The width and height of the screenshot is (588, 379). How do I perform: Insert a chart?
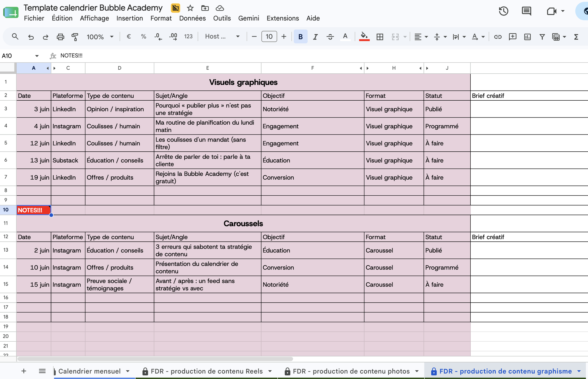[527, 37]
